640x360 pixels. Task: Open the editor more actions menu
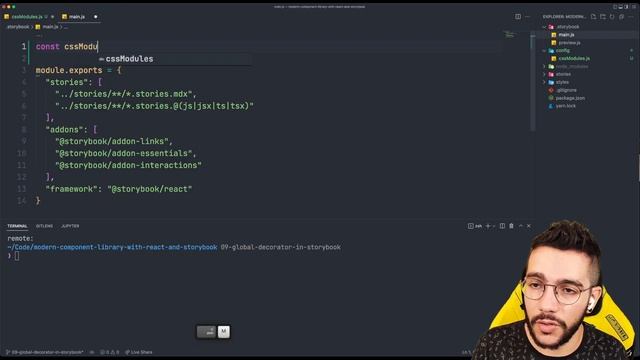(527, 17)
